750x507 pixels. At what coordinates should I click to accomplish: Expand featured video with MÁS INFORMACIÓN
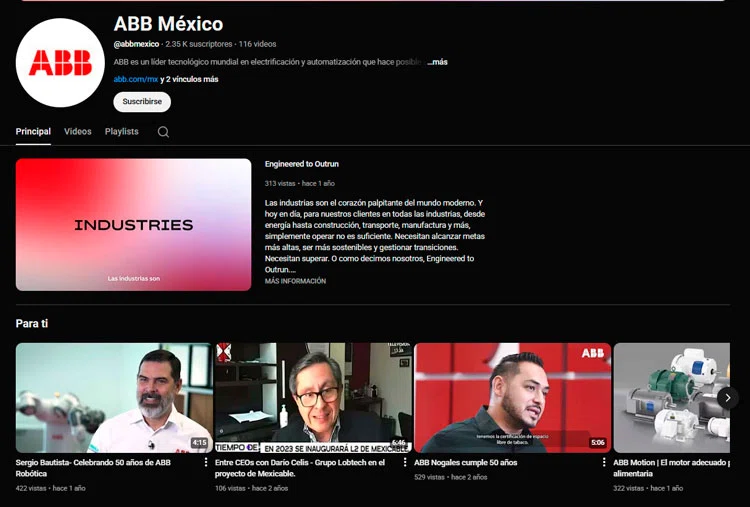(x=295, y=281)
